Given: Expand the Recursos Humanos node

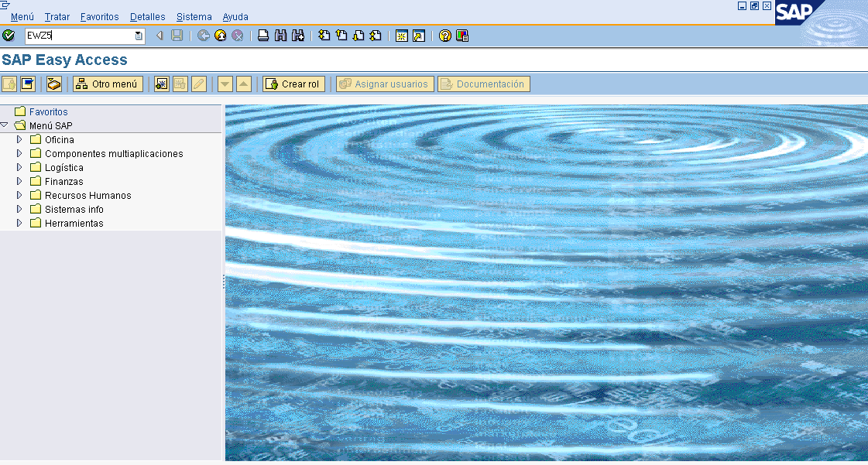Looking at the screenshot, I should pos(20,195).
